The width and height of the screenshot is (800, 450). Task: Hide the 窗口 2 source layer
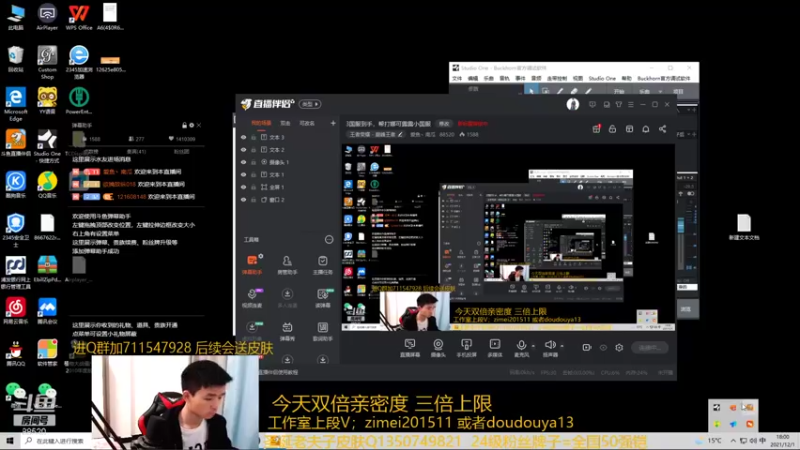[x=243, y=199]
